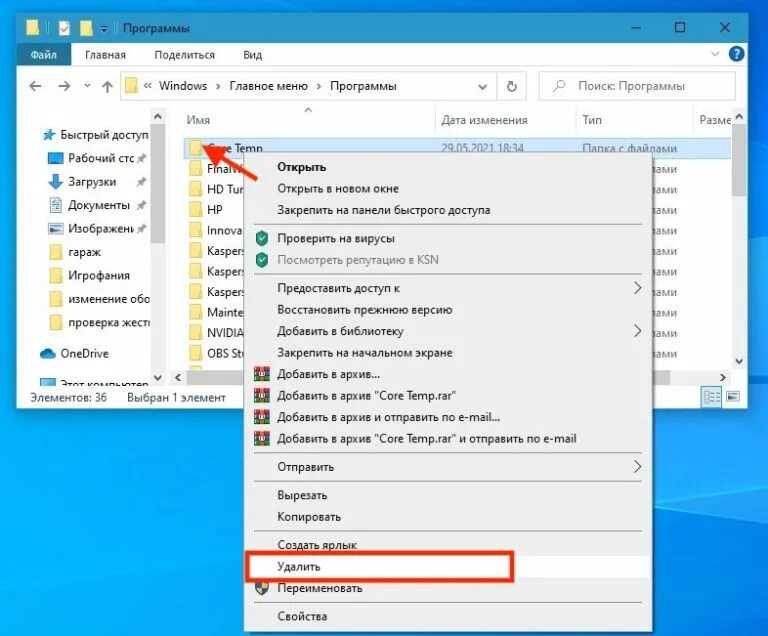Click Посмотреть репутацию в KSN entry

coord(448,260)
